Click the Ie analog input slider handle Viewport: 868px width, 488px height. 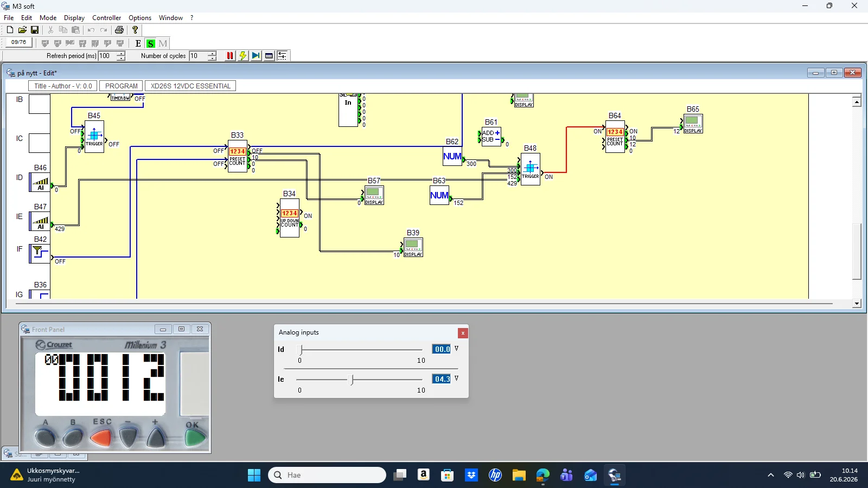(352, 380)
